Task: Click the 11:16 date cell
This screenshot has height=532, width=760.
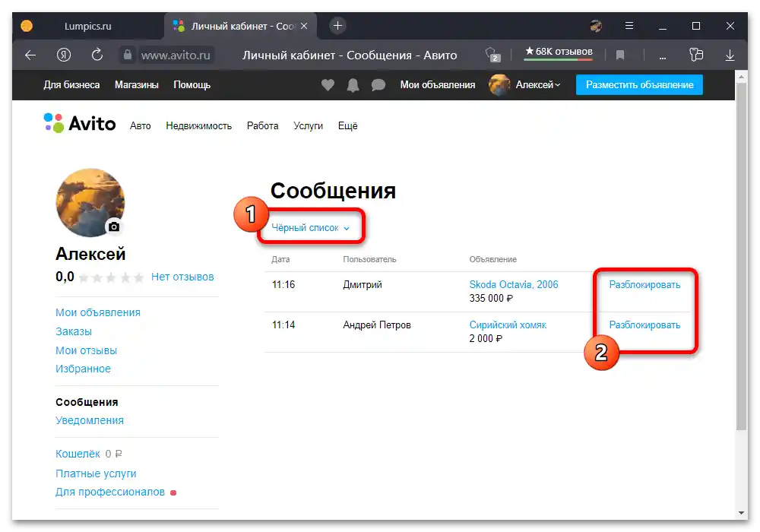Action: (x=283, y=285)
